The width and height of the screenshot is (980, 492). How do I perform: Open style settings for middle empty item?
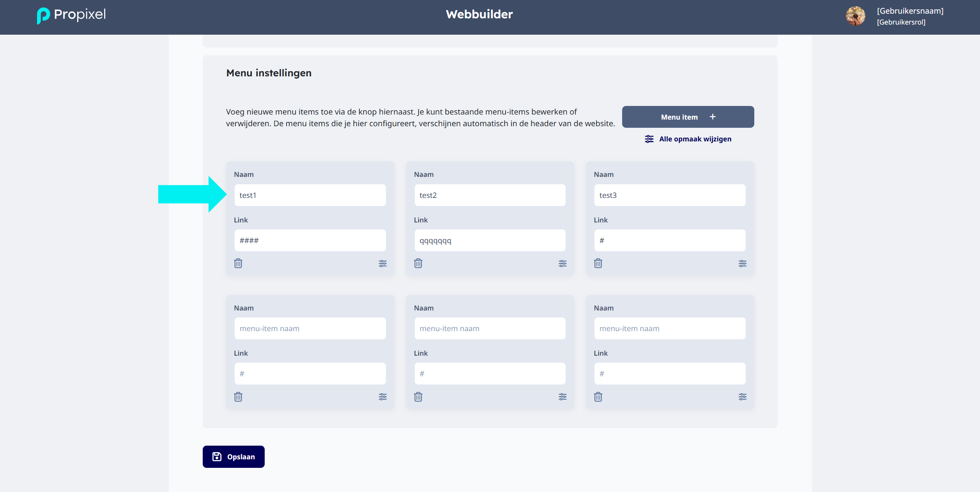[563, 397]
